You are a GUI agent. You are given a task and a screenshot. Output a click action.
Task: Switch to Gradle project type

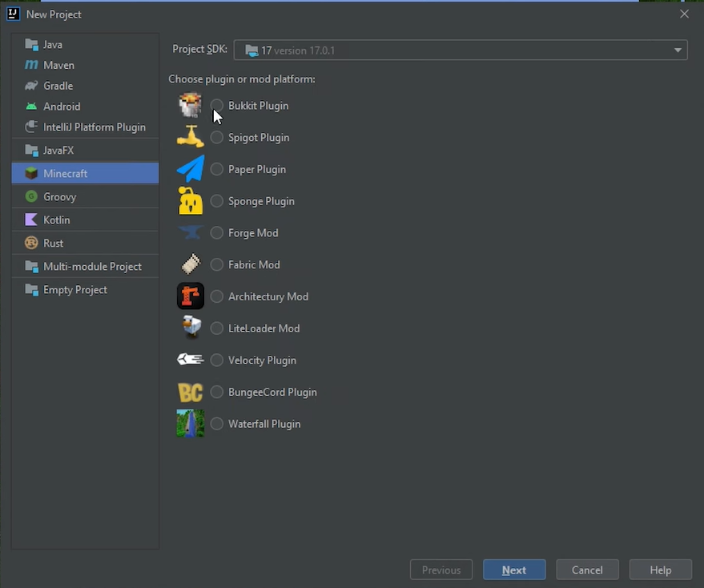tap(86, 86)
